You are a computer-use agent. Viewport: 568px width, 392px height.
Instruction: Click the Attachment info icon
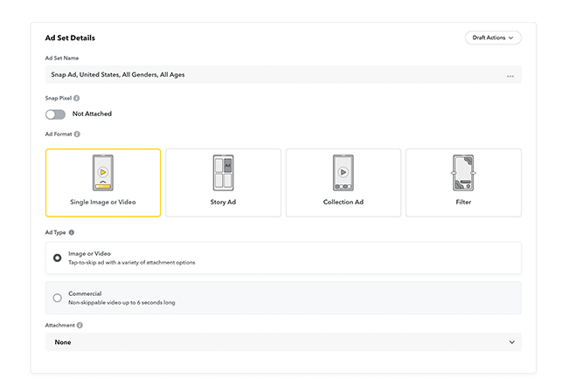(x=80, y=325)
